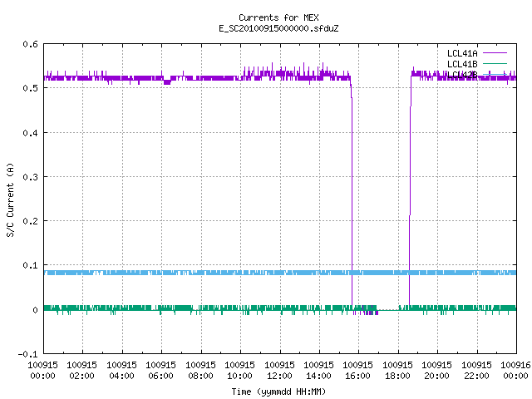Click the 100915 10:00 time tick label
Screen dimensions: 532x399
pyautogui.click(x=239, y=370)
